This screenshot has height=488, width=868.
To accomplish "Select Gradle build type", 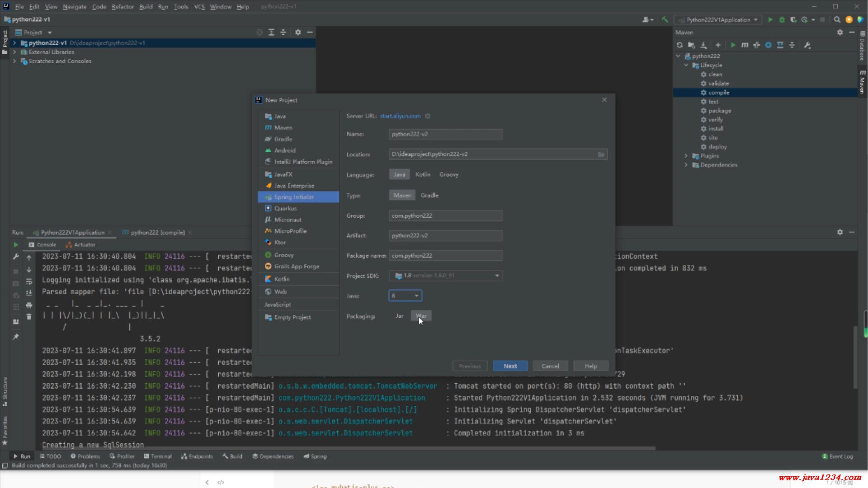I will pyautogui.click(x=429, y=195).
